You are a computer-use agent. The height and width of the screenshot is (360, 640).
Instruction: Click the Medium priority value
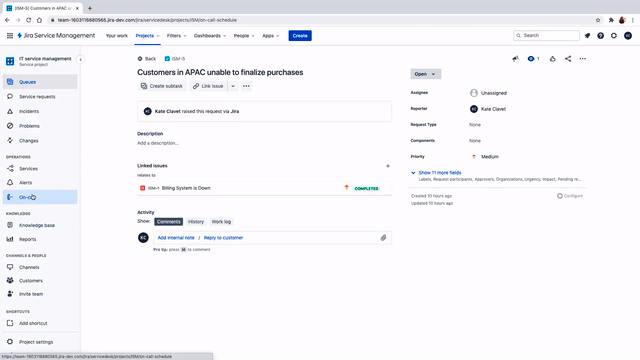485,157
